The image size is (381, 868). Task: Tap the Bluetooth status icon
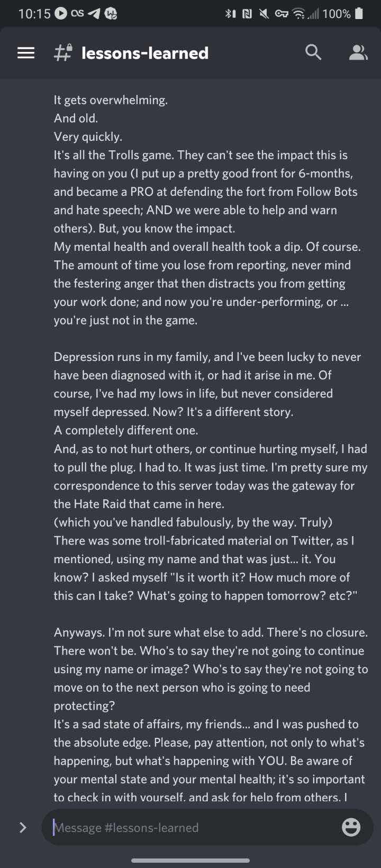(x=230, y=14)
